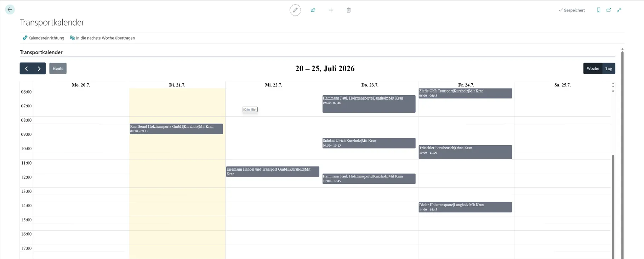Click the calendar vertical scrollbar
Viewport: 644px width, 259px height.
point(613,207)
